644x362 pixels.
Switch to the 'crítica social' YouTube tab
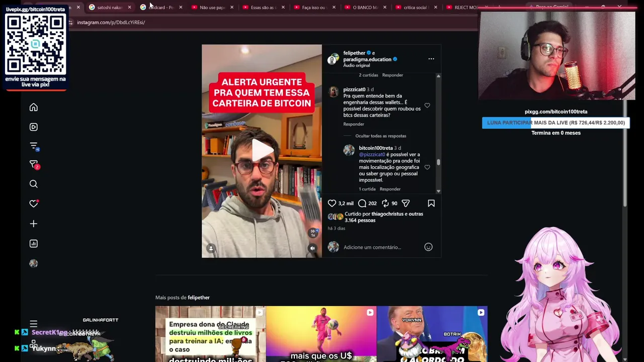coord(416,7)
